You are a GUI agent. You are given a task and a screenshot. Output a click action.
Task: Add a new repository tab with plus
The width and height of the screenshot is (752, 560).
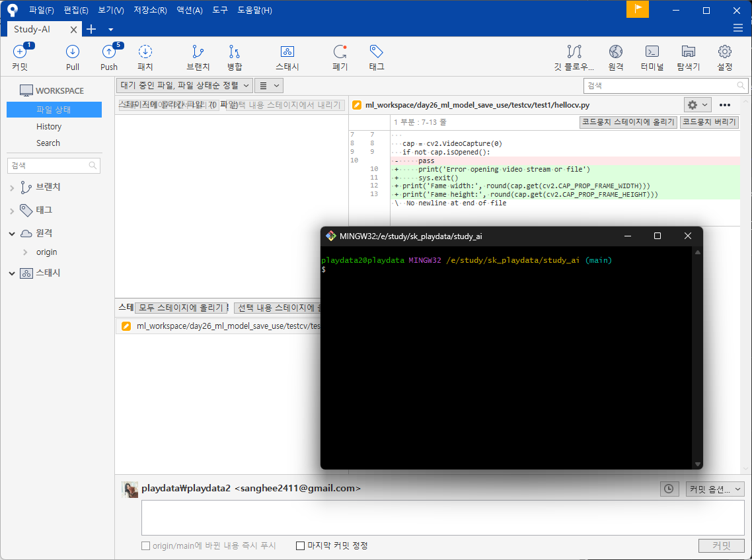coord(91,29)
